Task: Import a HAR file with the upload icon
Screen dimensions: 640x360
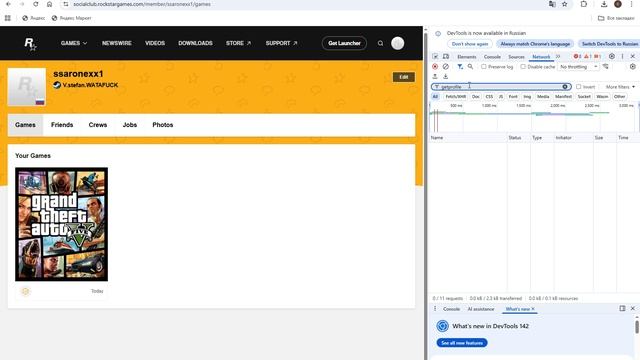Action: 435,76
